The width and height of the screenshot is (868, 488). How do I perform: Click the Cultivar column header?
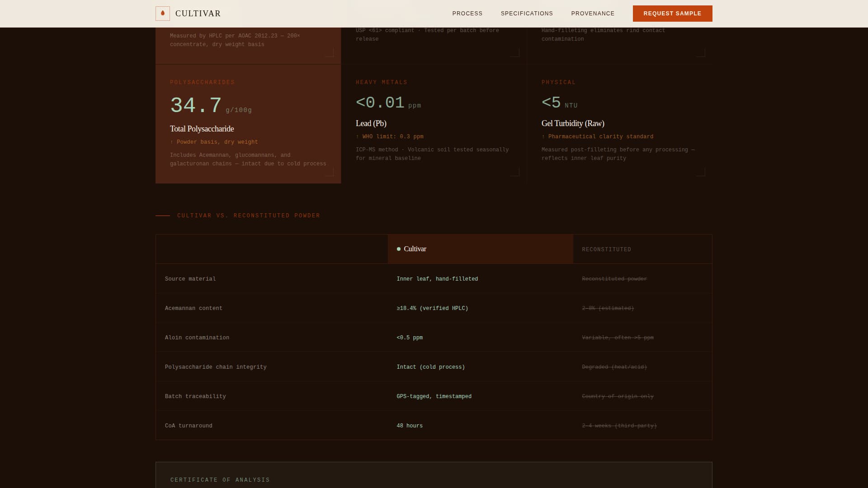pos(481,249)
